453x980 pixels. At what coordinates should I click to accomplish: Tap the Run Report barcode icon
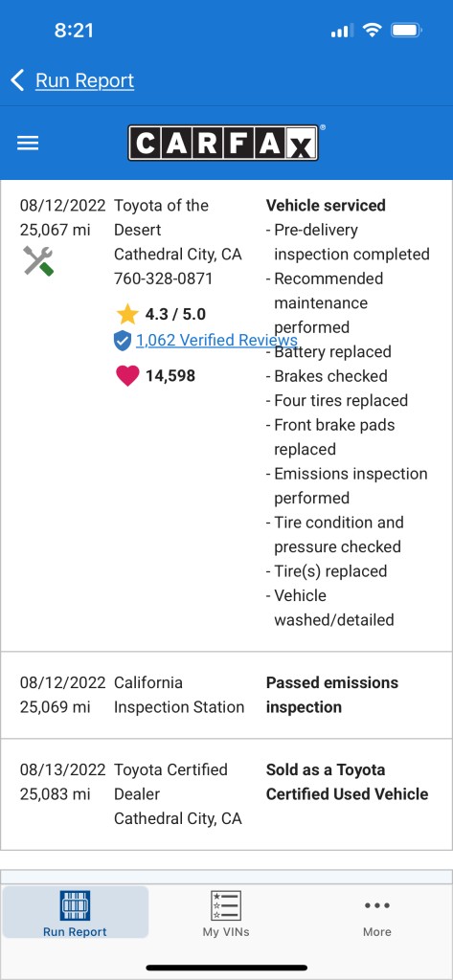[x=75, y=905]
